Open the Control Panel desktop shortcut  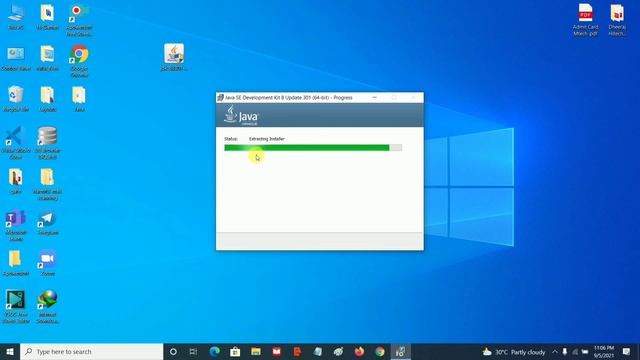coord(16,58)
